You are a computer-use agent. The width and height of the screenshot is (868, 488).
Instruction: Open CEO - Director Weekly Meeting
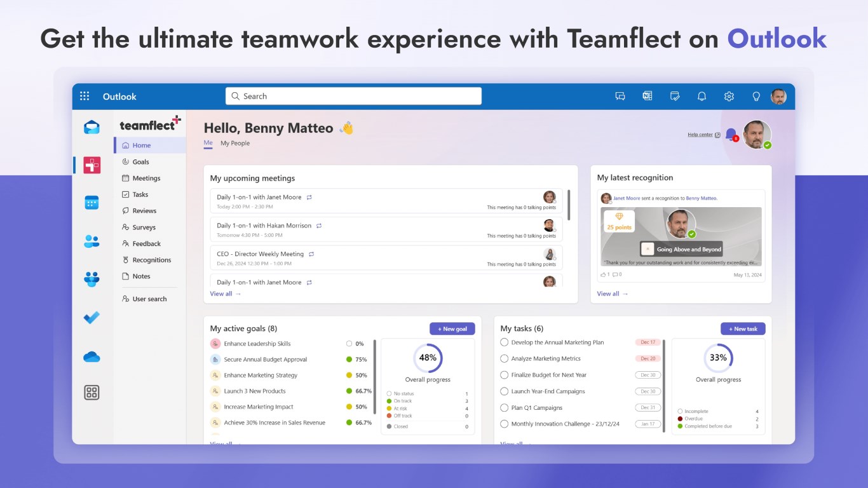click(386, 258)
